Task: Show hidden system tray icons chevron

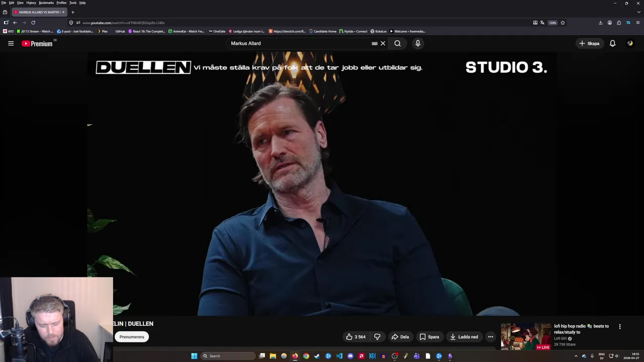Action: click(576, 356)
